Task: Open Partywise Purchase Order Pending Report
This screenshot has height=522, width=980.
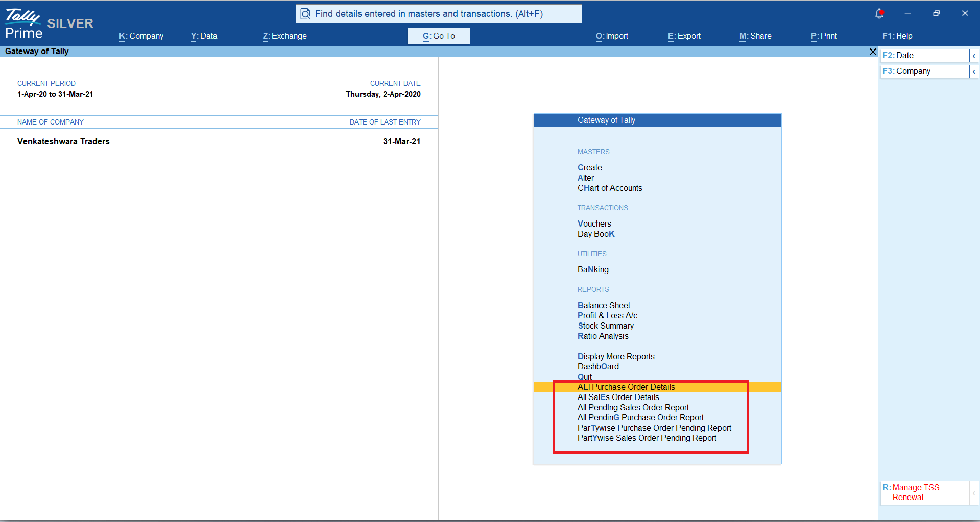Action: click(x=654, y=428)
